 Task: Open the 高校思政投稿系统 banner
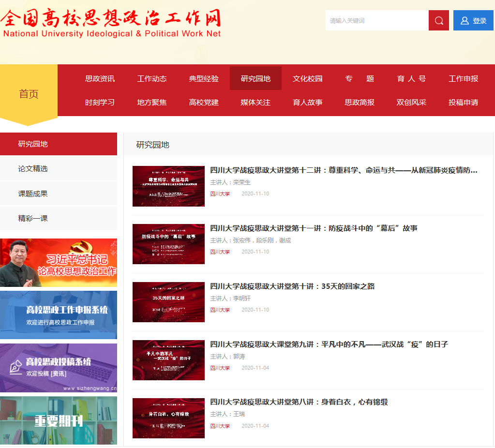59,368
